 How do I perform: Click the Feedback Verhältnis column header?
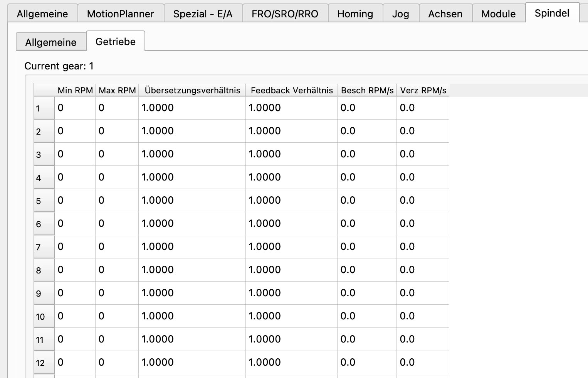click(x=291, y=90)
